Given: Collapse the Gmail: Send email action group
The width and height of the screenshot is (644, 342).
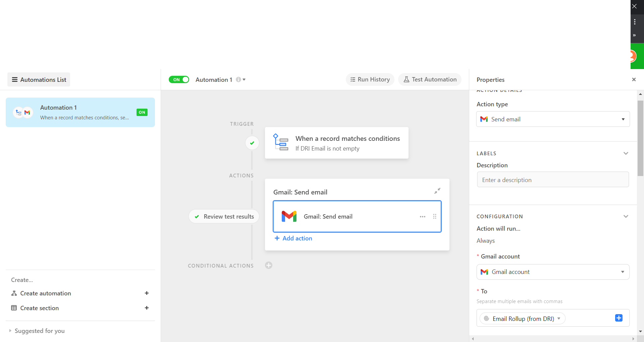Looking at the screenshot, I should 437,191.
